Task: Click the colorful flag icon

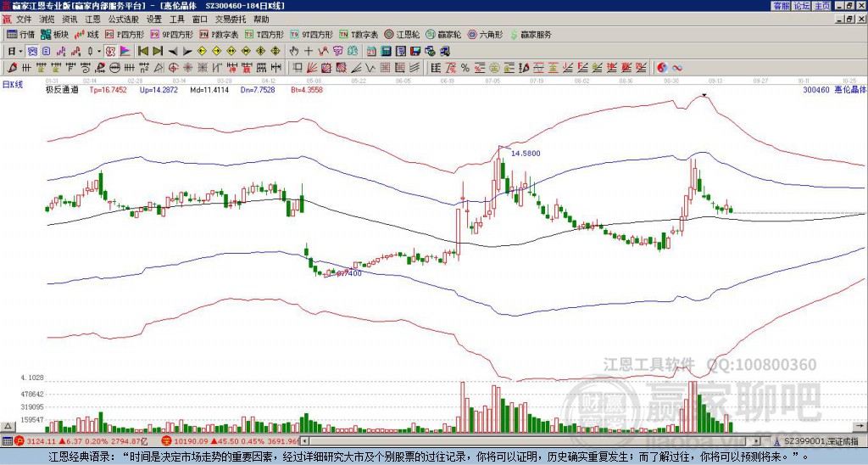Action: pos(125,51)
